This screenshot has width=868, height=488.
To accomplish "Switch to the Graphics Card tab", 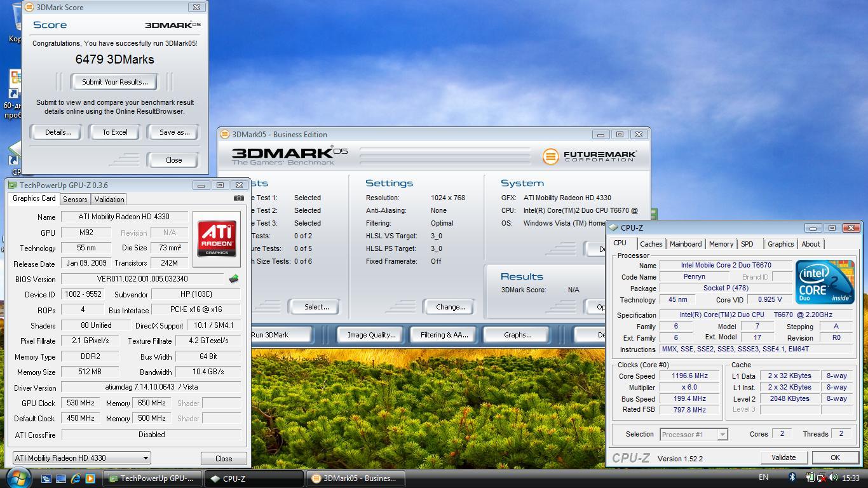I will pos(34,198).
